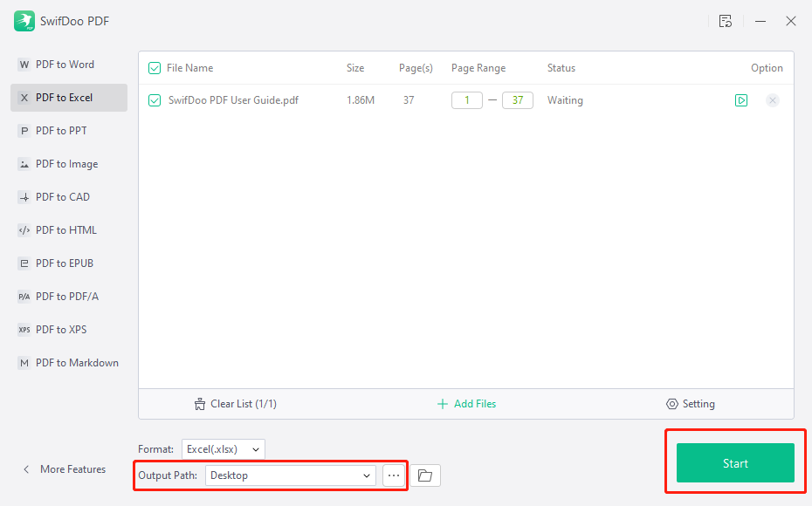Image resolution: width=812 pixels, height=506 pixels.
Task: Click the Status column header
Action: click(561, 68)
